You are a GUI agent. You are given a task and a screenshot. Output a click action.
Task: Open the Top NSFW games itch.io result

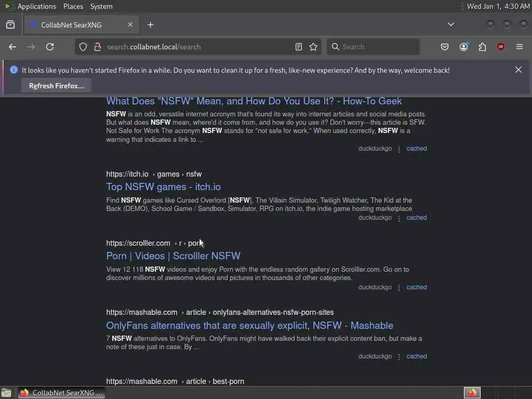[x=163, y=187]
